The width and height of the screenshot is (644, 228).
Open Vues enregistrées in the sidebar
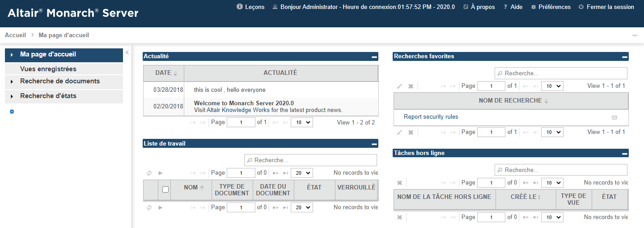tap(64, 69)
